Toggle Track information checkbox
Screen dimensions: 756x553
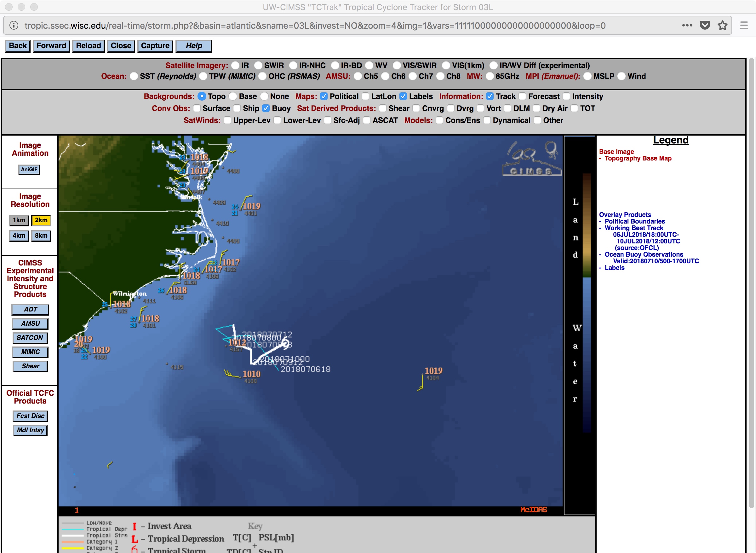(490, 96)
